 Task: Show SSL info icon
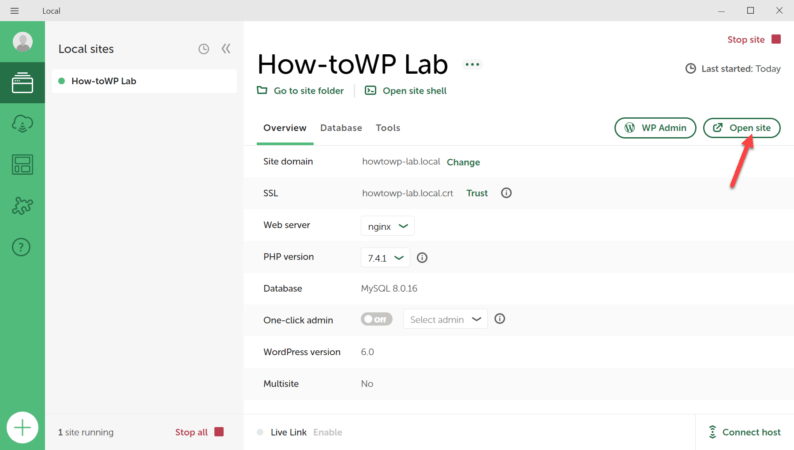coord(506,193)
